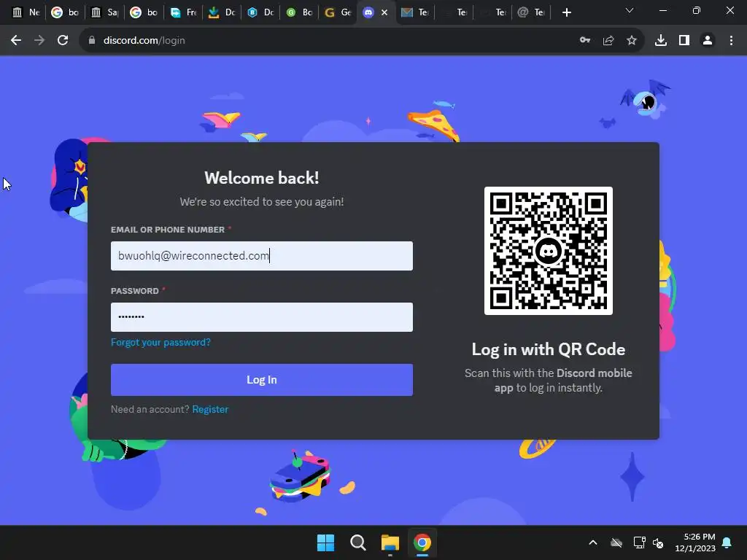This screenshot has width=747, height=560.
Task: Switch to the green 'Bo' tab
Action: (299, 12)
